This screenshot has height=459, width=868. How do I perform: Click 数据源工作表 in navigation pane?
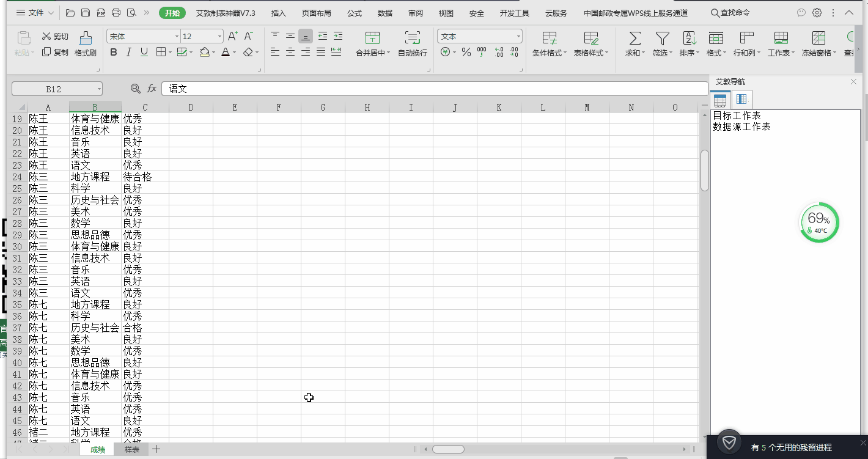(741, 127)
